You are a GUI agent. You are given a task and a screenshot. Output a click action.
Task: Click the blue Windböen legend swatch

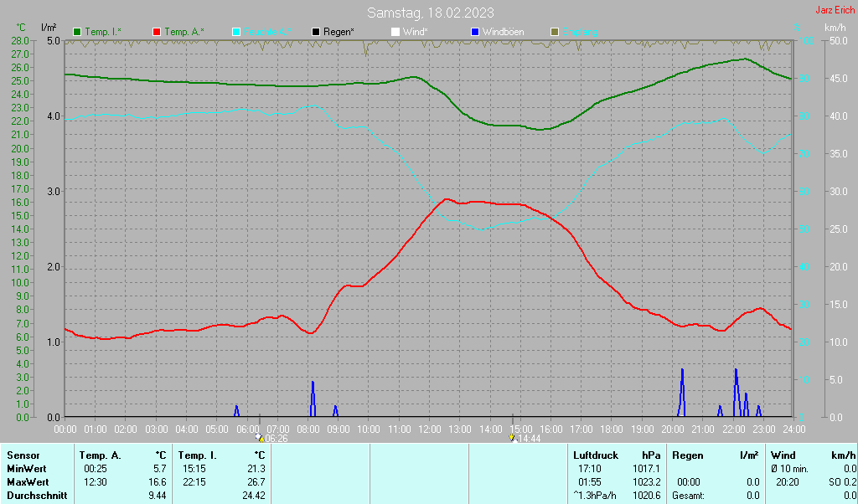pyautogui.click(x=475, y=32)
